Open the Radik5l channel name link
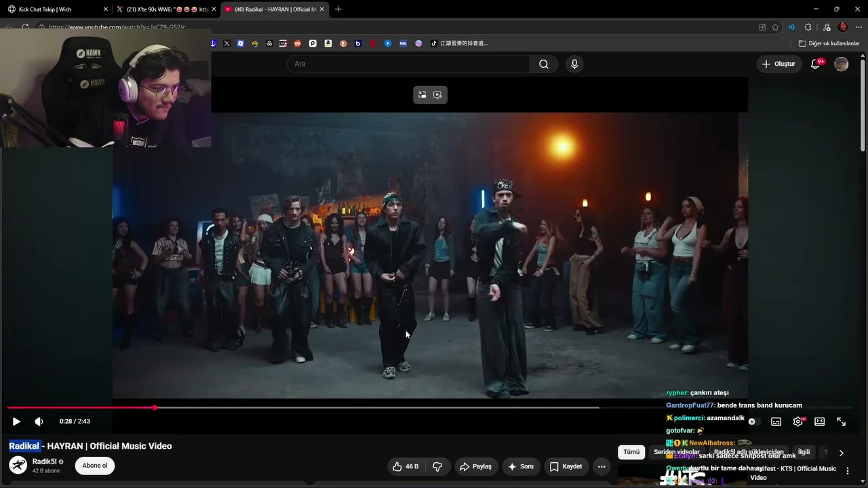The image size is (868, 488). click(x=44, y=462)
